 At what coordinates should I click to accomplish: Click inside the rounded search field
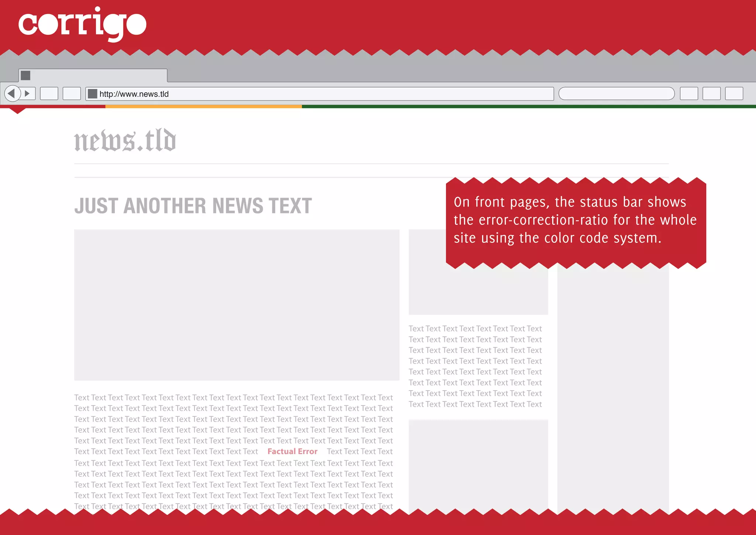(616, 93)
